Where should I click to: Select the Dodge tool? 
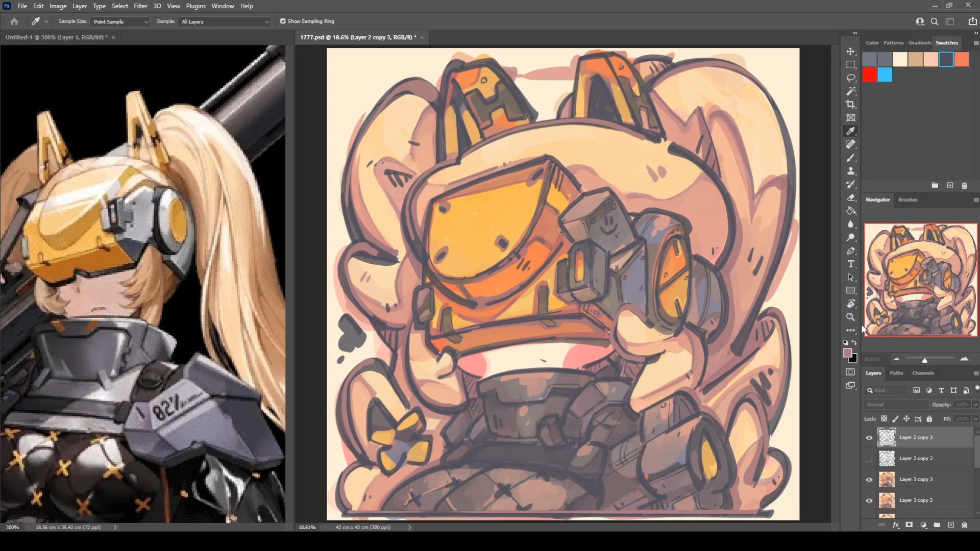851,237
